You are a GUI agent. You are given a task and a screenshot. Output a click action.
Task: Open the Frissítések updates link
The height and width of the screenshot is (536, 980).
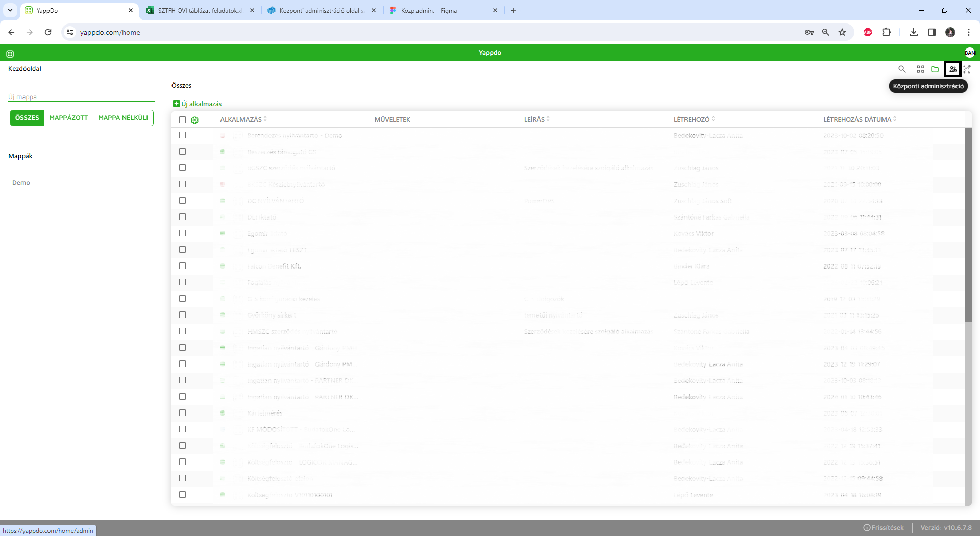pyautogui.click(x=884, y=528)
